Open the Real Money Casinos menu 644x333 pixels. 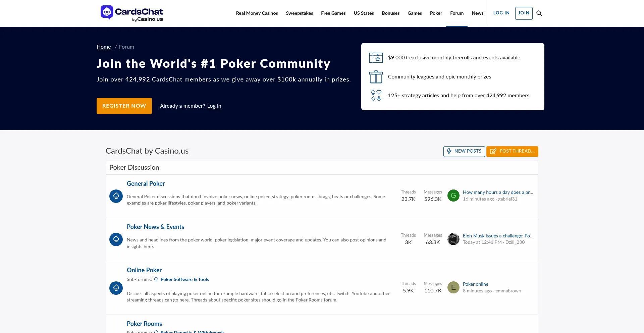[257, 13]
